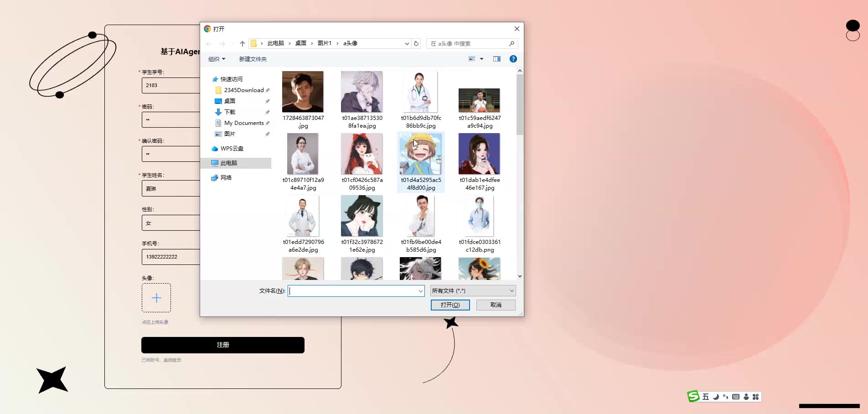Click the search magnifier in search box
Screen dimensions: 868x414
[x=511, y=44]
